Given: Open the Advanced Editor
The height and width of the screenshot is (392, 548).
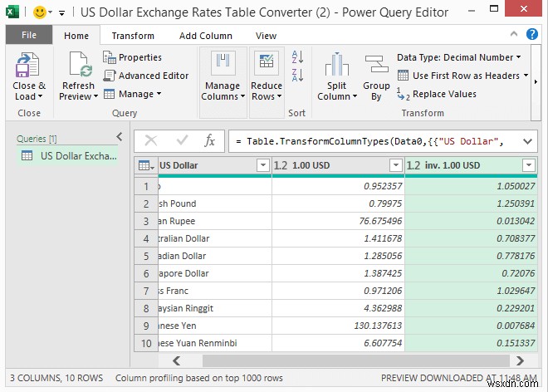Looking at the screenshot, I should click(146, 76).
